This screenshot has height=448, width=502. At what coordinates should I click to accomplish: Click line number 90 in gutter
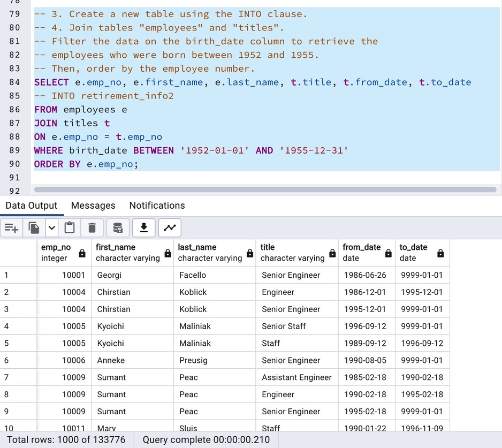click(x=15, y=164)
